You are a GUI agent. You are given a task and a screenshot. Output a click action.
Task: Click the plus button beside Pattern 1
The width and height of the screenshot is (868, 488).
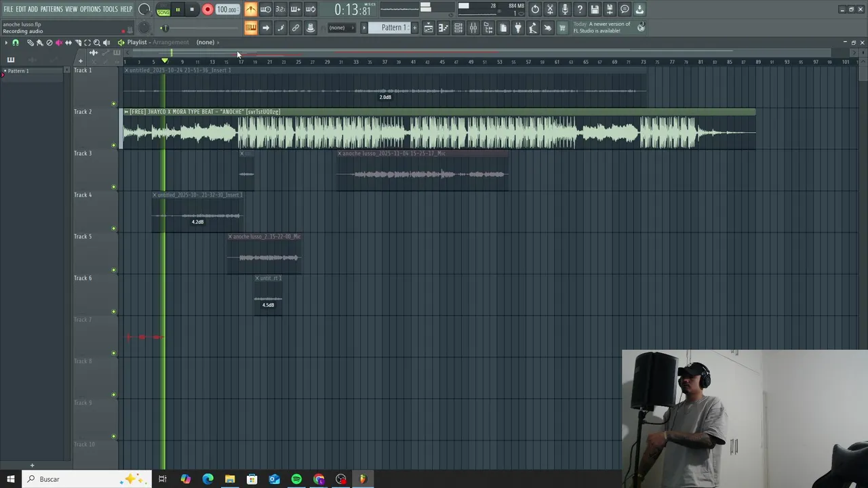415,28
